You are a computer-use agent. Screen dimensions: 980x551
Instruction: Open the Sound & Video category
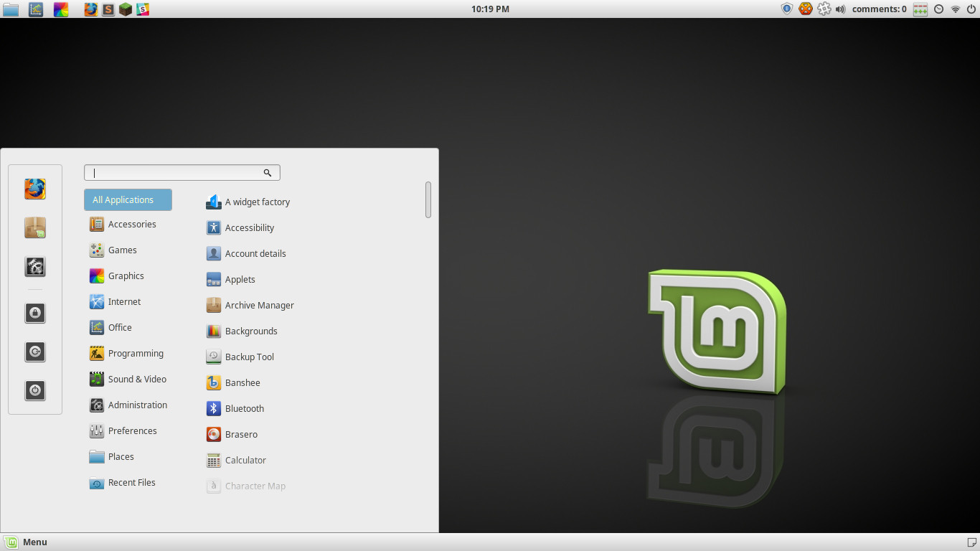tap(136, 379)
